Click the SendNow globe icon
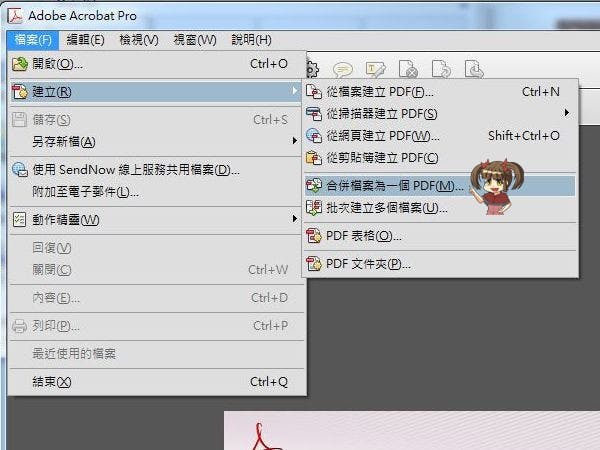This screenshot has width=600, height=450. pos(20,170)
